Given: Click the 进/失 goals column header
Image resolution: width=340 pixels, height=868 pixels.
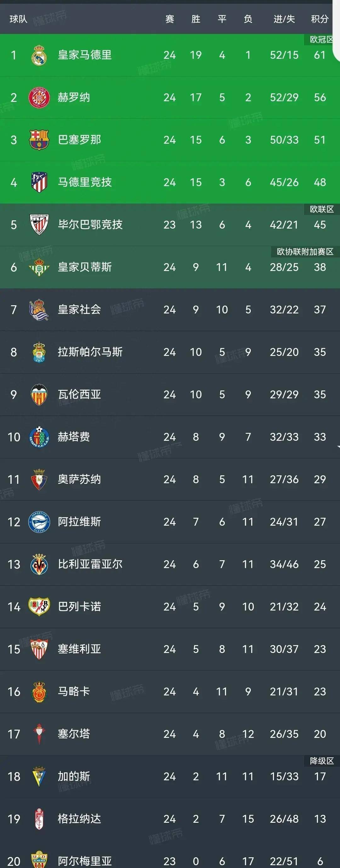Looking at the screenshot, I should coord(284,19).
